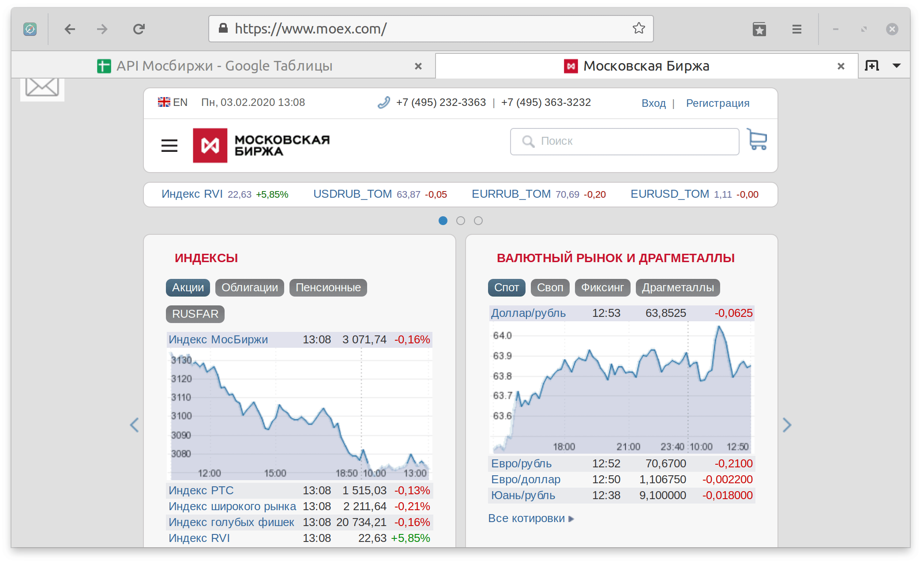Go back to previous page
Image resolution: width=924 pixels, height=564 pixels.
coord(70,29)
